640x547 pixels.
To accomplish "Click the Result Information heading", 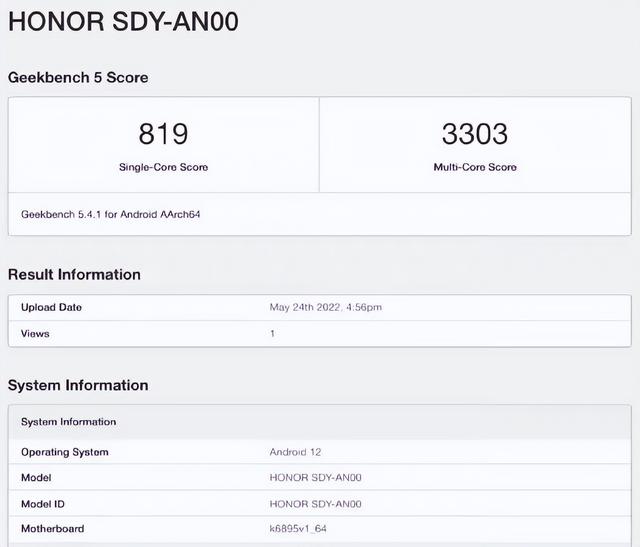I will (74, 274).
